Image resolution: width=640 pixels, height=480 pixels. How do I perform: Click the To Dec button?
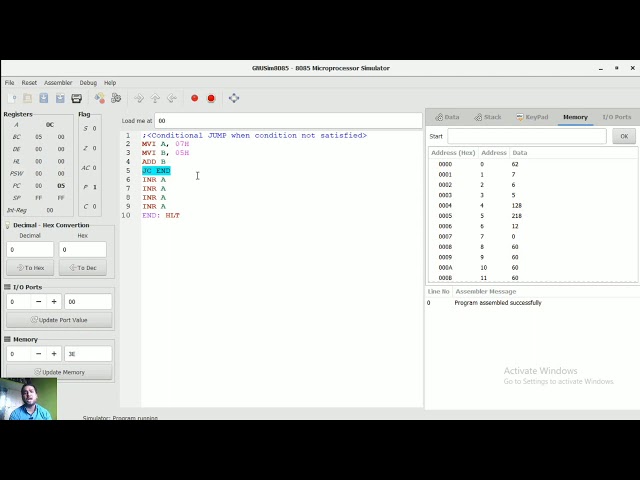[83, 268]
